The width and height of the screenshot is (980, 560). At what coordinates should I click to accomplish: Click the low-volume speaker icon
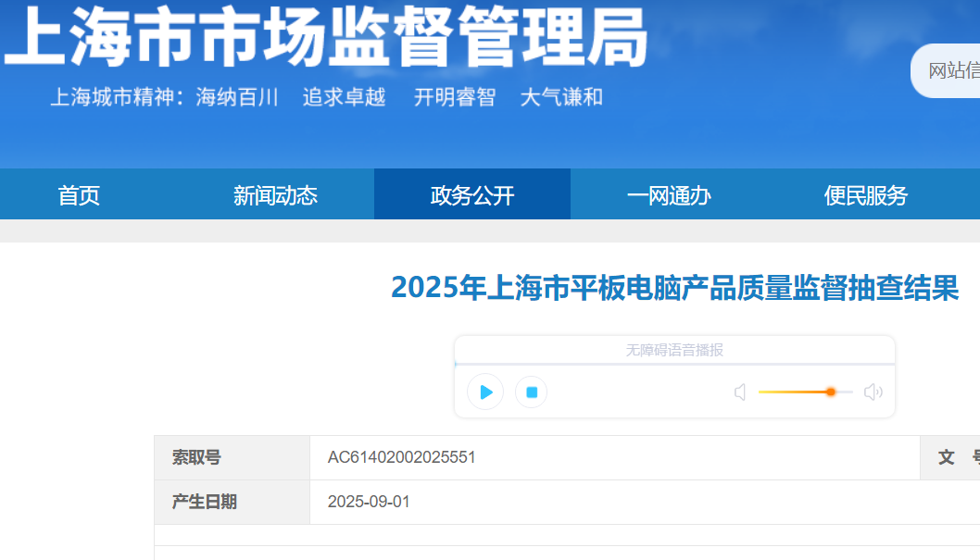tap(740, 392)
